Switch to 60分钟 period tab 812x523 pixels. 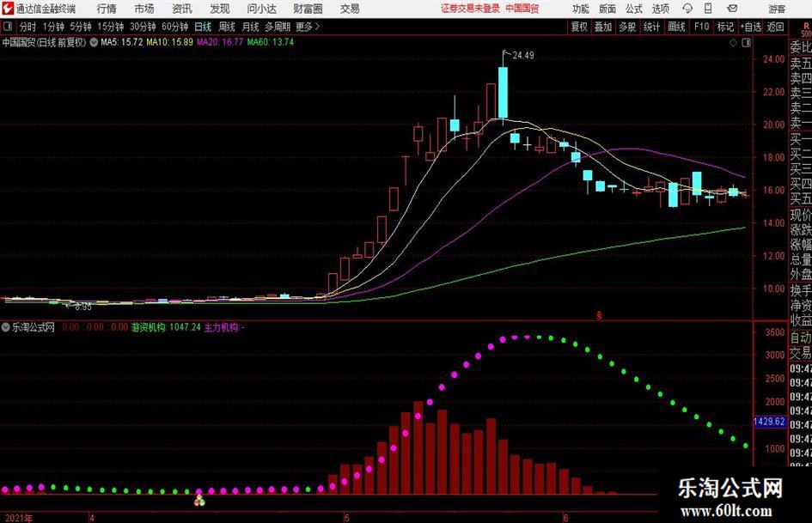pyautogui.click(x=174, y=27)
